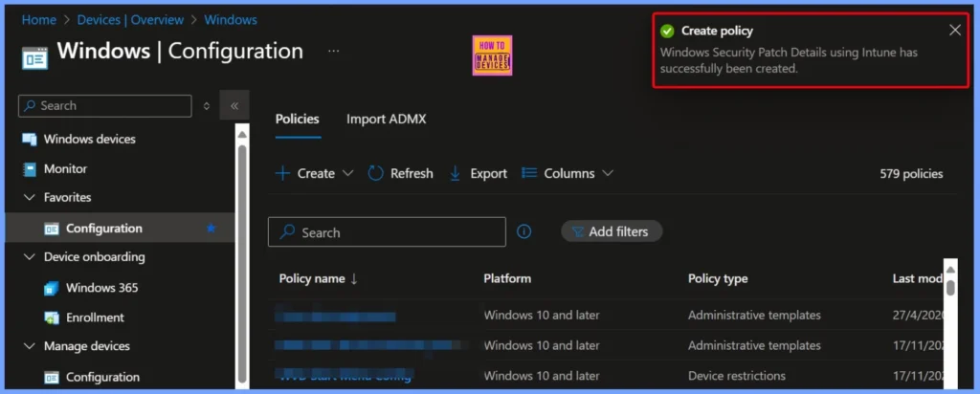Collapse the Manage devices section

[x=30, y=346]
